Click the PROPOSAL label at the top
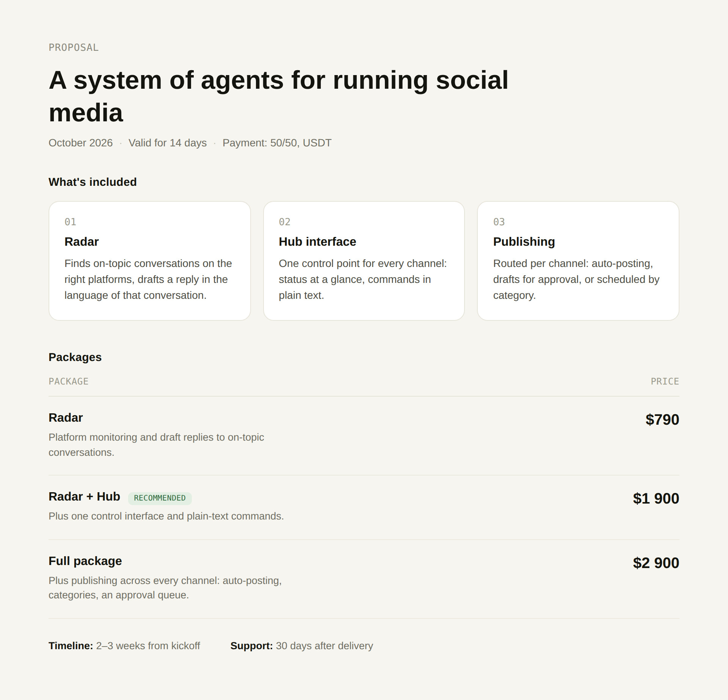 (74, 47)
